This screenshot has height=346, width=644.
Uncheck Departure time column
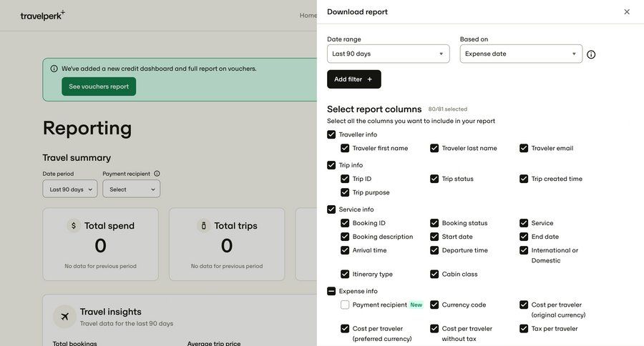tap(434, 250)
